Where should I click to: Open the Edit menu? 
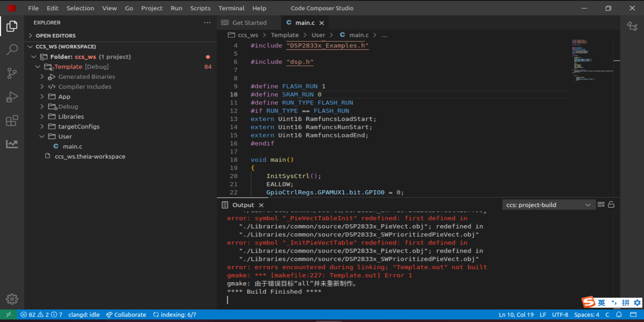pos(52,8)
